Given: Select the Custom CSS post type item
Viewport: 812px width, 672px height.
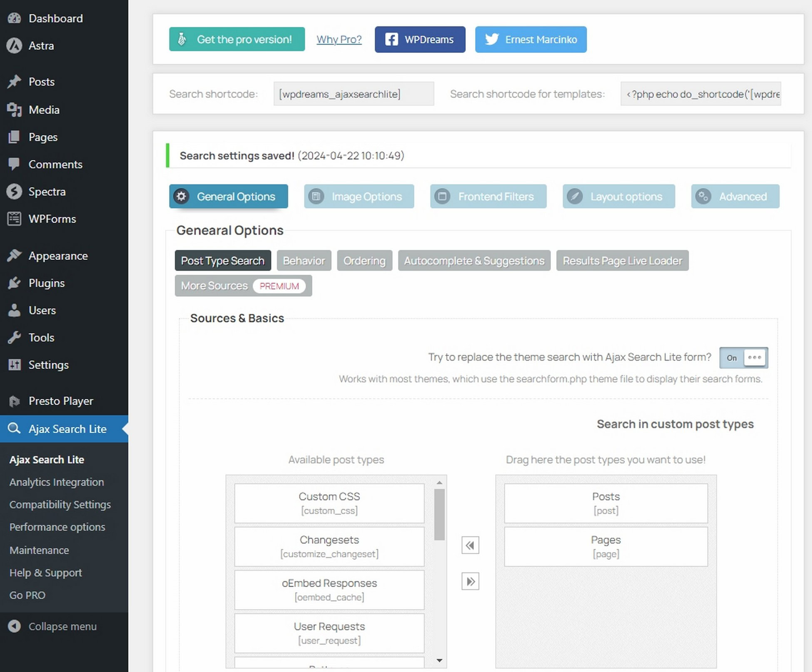Looking at the screenshot, I should (x=329, y=503).
